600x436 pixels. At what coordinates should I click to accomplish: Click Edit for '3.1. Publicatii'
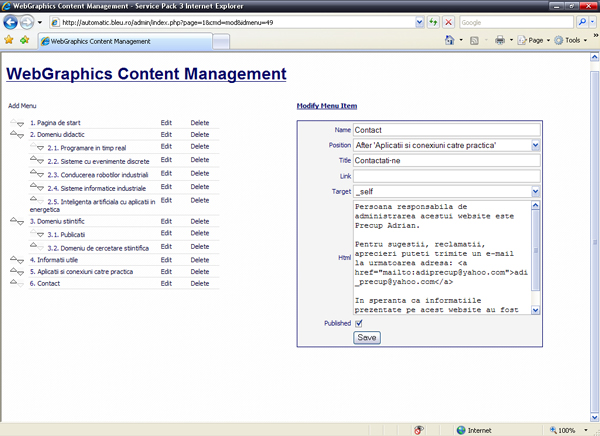pos(167,234)
